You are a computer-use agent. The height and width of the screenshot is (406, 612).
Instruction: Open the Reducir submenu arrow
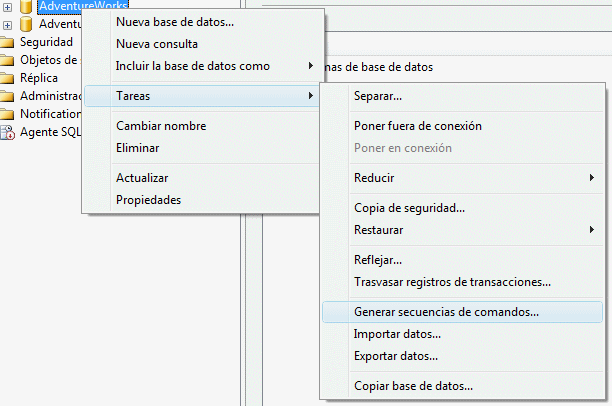click(592, 178)
